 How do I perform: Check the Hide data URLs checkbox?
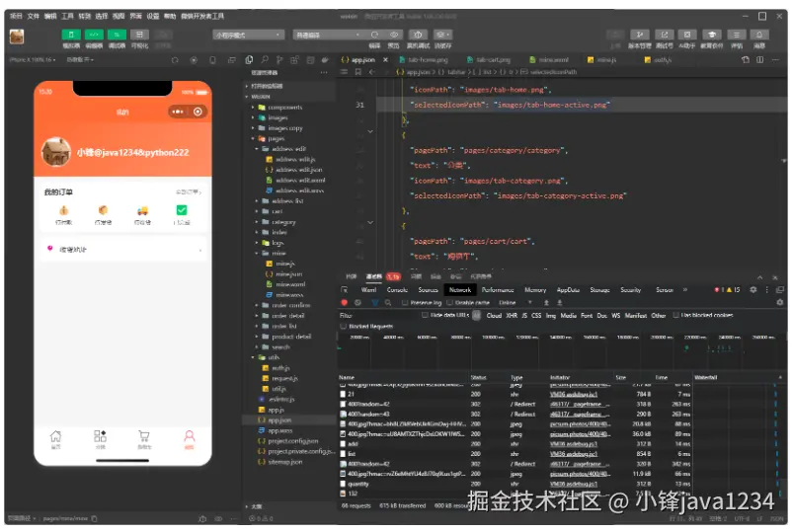pos(425,315)
